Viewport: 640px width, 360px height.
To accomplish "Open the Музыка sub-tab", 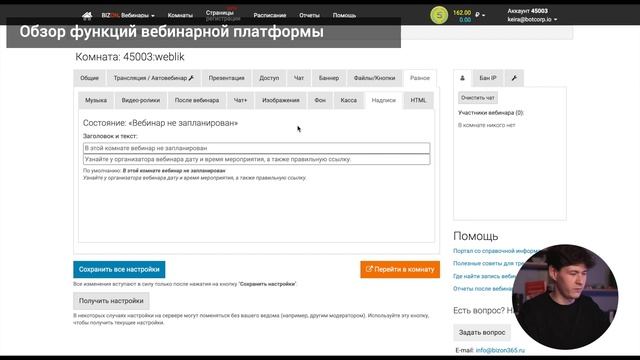I will (x=96, y=100).
